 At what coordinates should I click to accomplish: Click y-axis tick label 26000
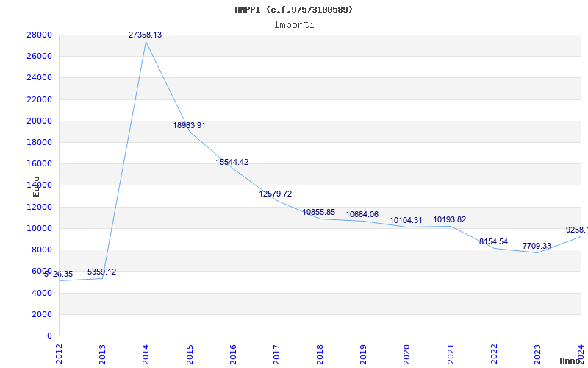coord(40,57)
